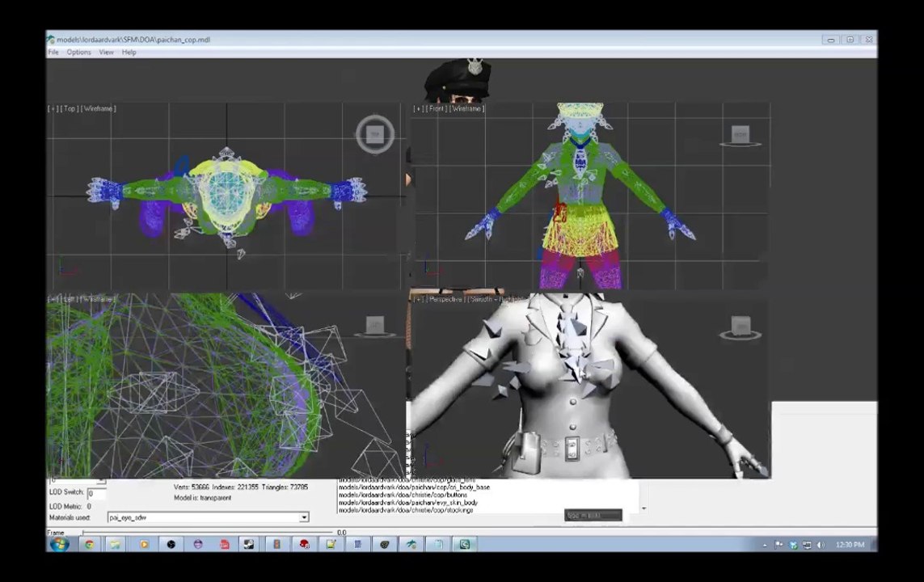Select the paichan/cop/ori_body_base material row
The width and height of the screenshot is (924, 582).
414,487
